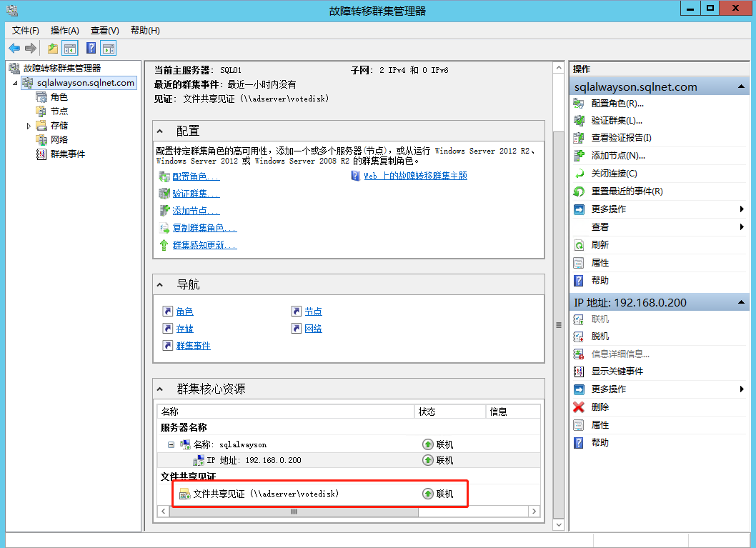Open 帮助(H) menu
The width and height of the screenshot is (756, 548).
click(x=145, y=30)
